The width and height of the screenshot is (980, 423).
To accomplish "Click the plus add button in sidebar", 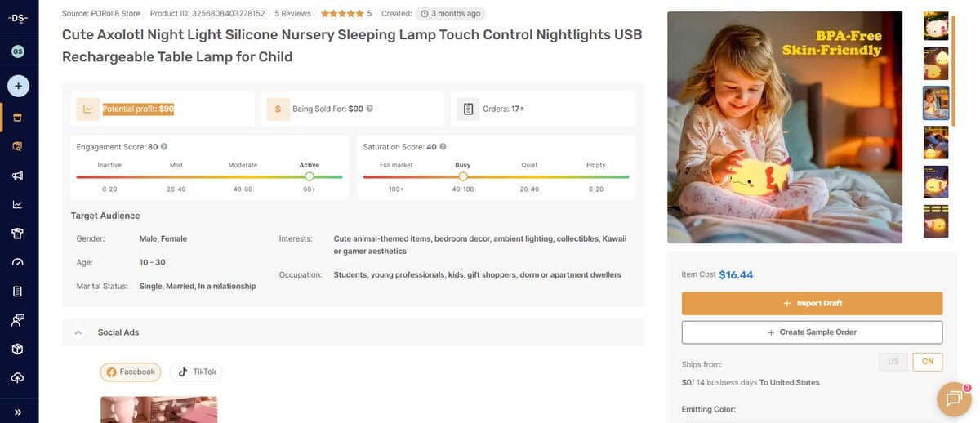I will point(18,85).
